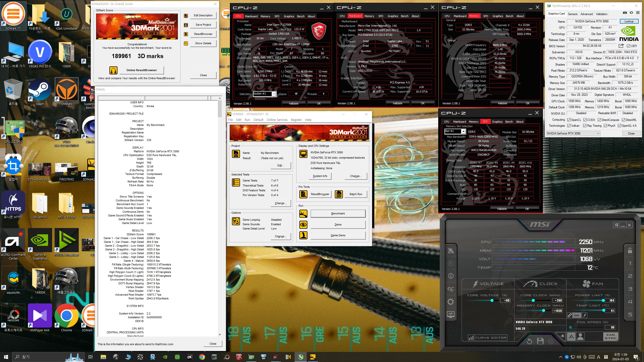Click the Edit Description icon in 3DMark Score
The image size is (644, 362).
tap(186, 16)
